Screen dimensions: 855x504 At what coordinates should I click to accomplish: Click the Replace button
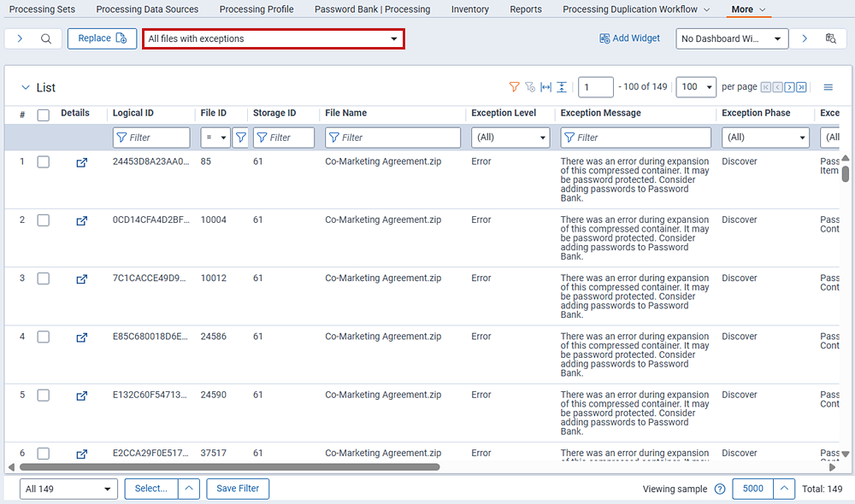(x=102, y=38)
